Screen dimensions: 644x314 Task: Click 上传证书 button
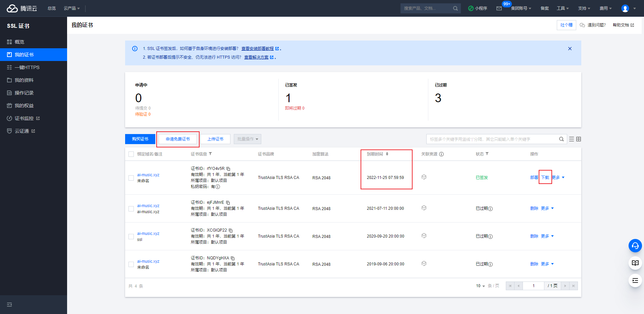click(x=215, y=139)
